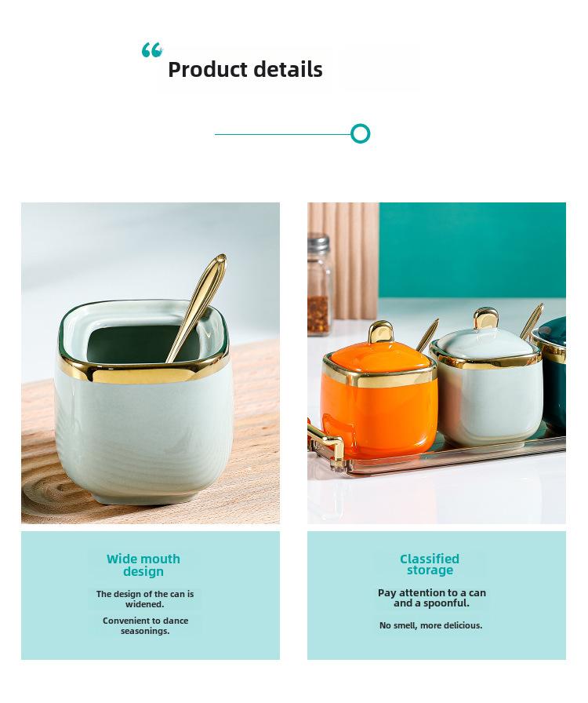Open the wide mouth jar photo
Viewport: 588px width, 703px height.
pos(151,362)
